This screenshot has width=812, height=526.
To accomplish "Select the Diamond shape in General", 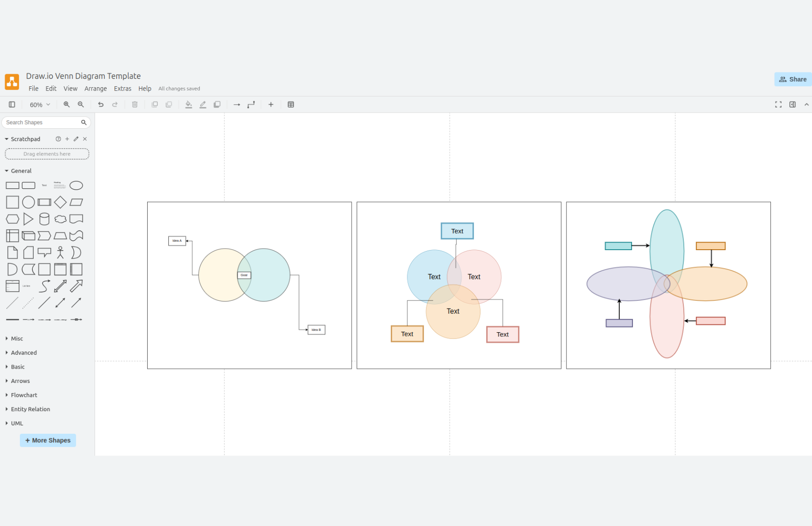I will [60, 202].
